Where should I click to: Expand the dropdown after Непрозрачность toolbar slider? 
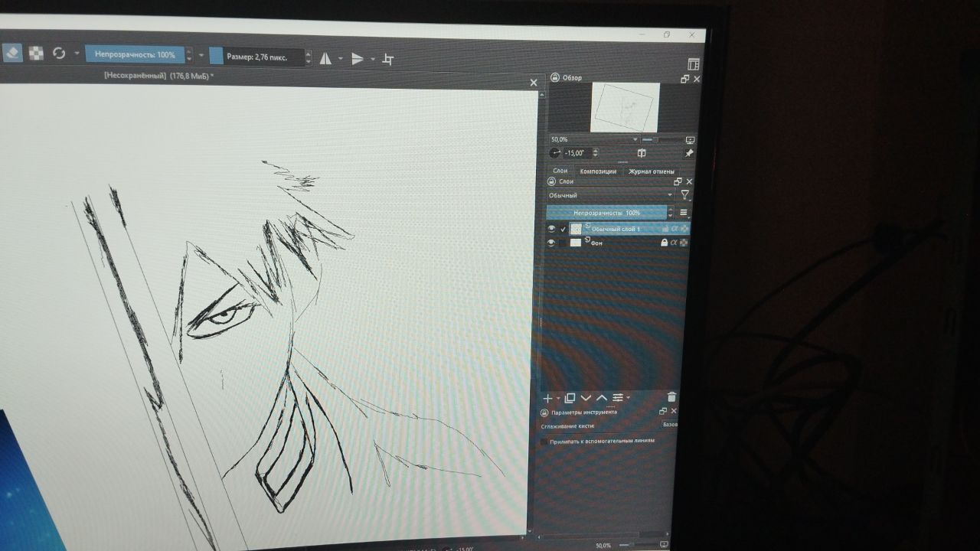click(x=201, y=56)
